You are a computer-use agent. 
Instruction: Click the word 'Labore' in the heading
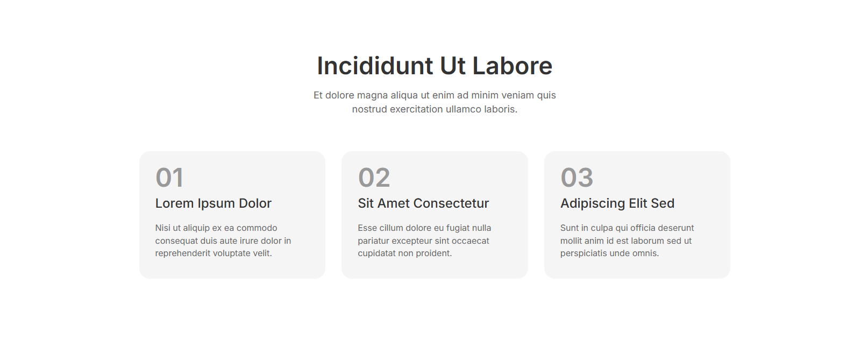coord(512,66)
